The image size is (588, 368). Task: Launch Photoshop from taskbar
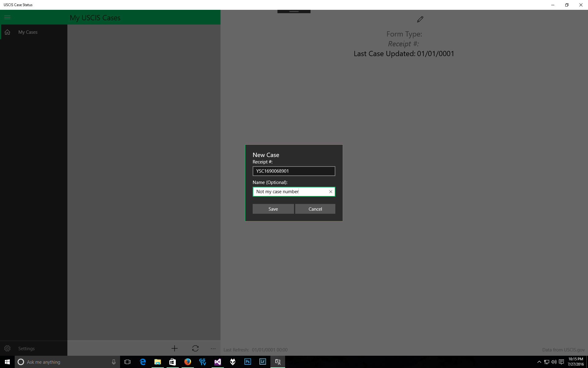pyautogui.click(x=248, y=362)
